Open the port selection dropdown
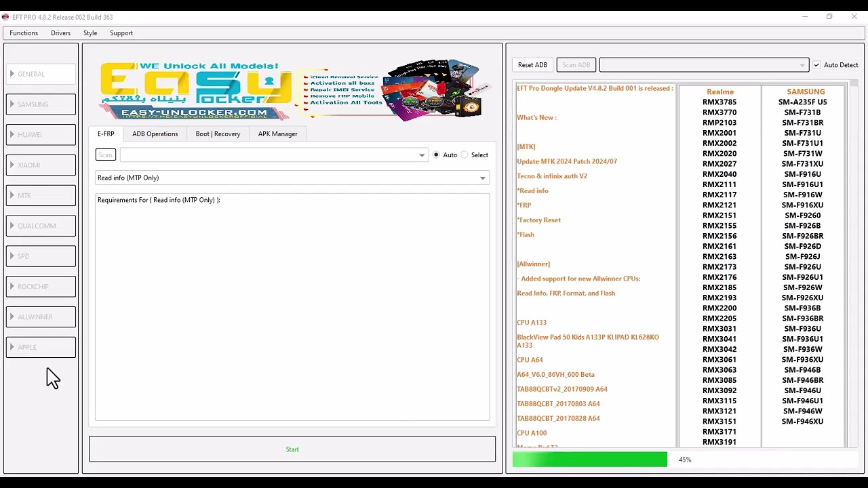The width and height of the screenshot is (868, 488). click(274, 155)
